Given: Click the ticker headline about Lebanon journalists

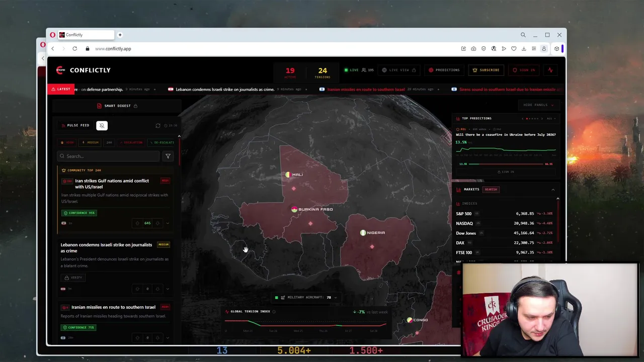Looking at the screenshot, I should tap(225, 89).
